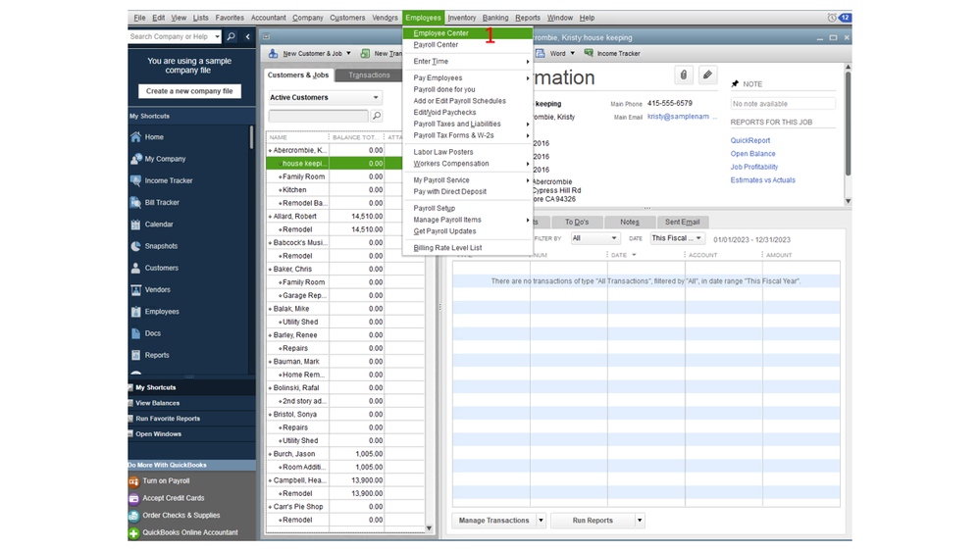
Task: Click the customer list search field
Action: click(x=318, y=116)
